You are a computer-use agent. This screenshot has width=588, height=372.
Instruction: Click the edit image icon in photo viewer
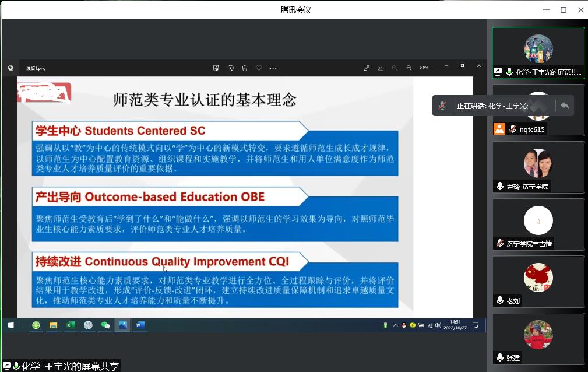tap(216, 68)
